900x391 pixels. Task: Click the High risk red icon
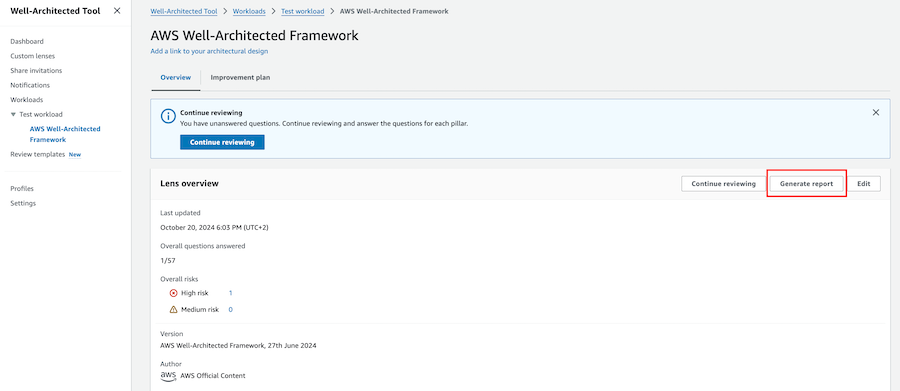tap(174, 293)
